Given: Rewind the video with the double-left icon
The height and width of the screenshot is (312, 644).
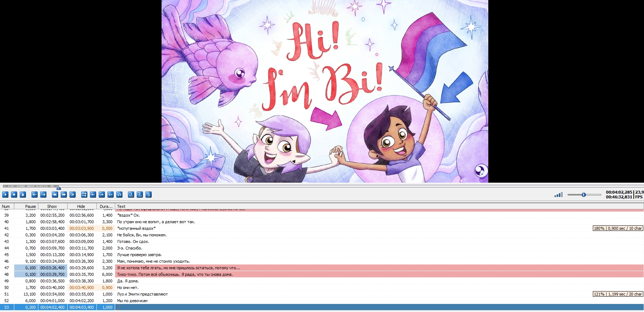Looking at the screenshot, I should pyautogui.click(x=55, y=195).
